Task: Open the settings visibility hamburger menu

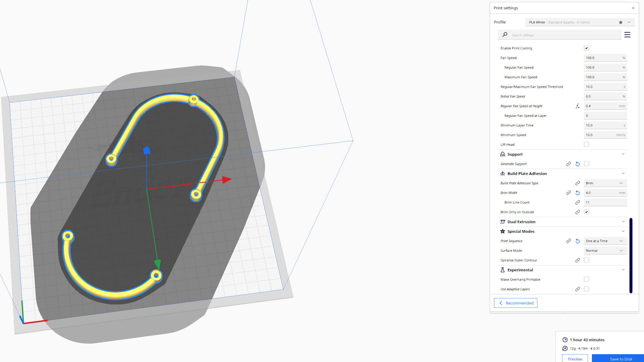Action: (627, 35)
